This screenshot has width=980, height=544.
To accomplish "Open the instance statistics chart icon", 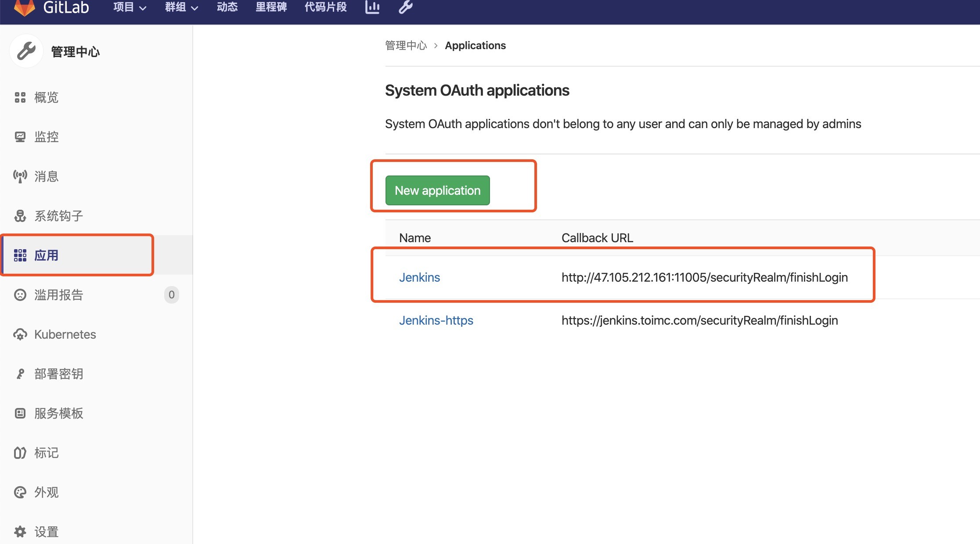I will pyautogui.click(x=372, y=7).
